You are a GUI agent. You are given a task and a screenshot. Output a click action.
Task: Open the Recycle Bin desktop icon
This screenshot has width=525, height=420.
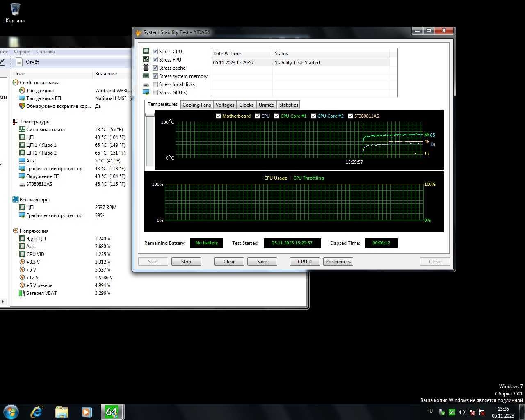[15, 13]
